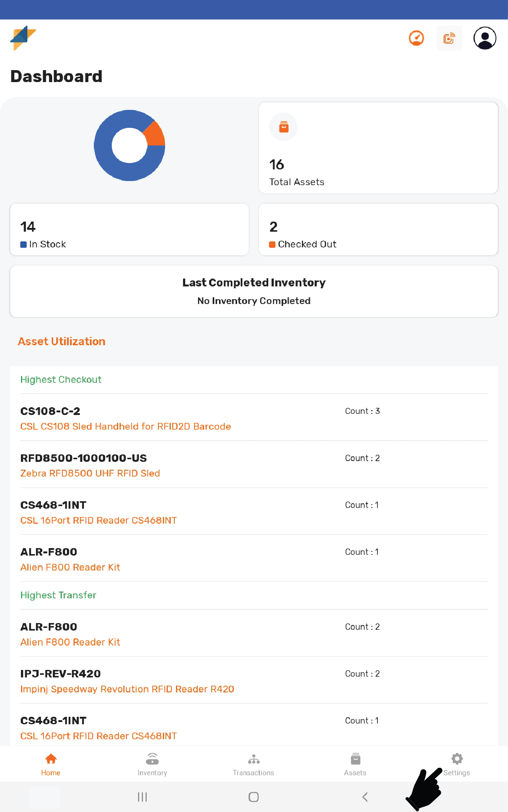
Task: Click the orange Checked Out legend square
Action: tap(272, 244)
